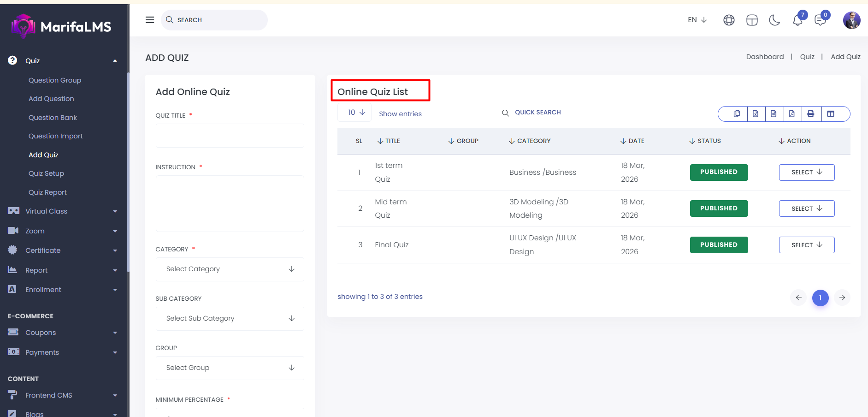Open the notifications bell
The width and height of the screenshot is (868, 417).
point(797,20)
